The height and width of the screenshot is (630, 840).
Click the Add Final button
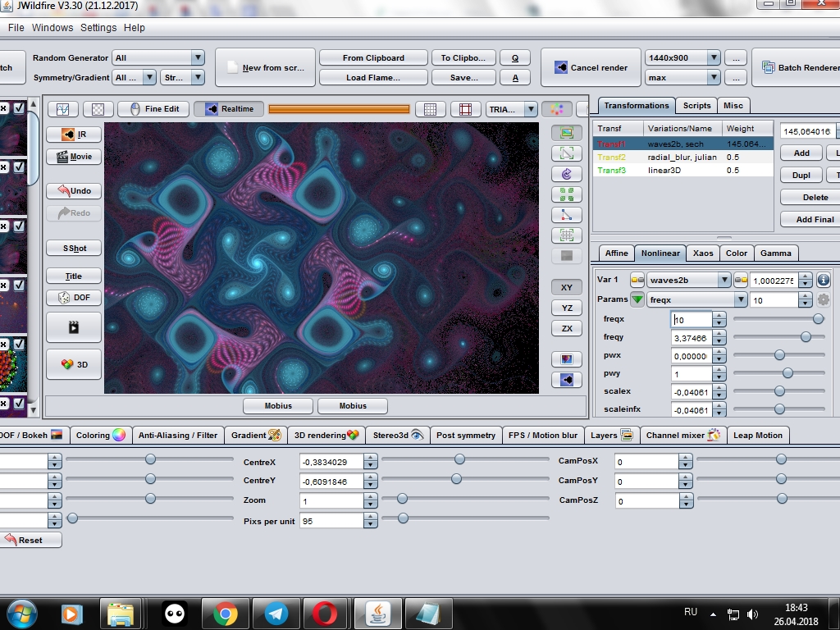pos(815,220)
